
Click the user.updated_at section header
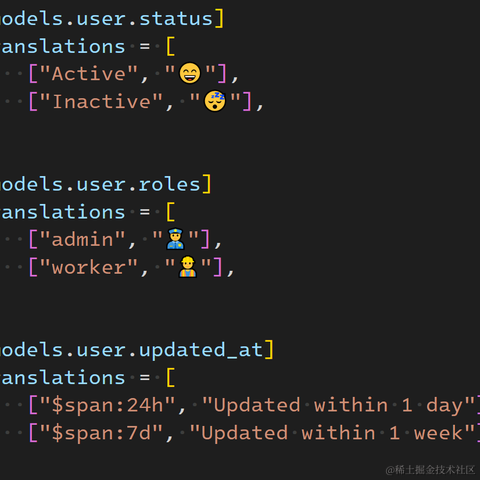pyautogui.click(x=132, y=350)
